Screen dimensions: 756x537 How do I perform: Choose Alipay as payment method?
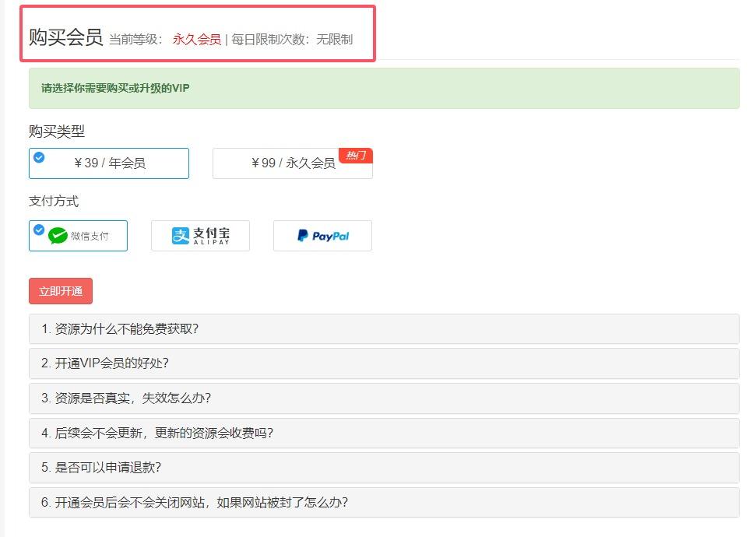tap(201, 236)
